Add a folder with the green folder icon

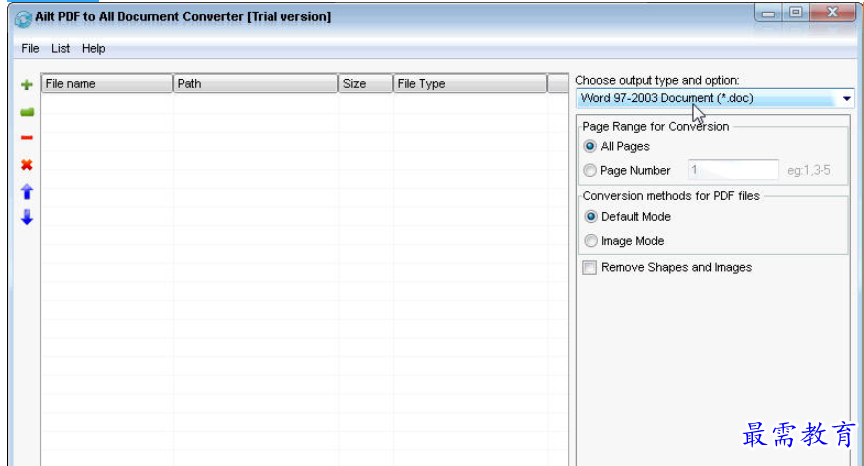pyautogui.click(x=27, y=112)
